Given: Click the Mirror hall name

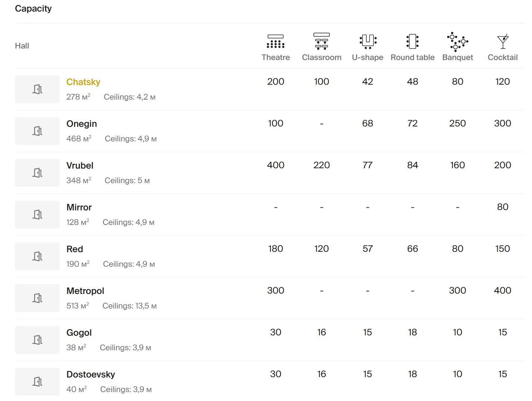Looking at the screenshot, I should pos(79,207).
